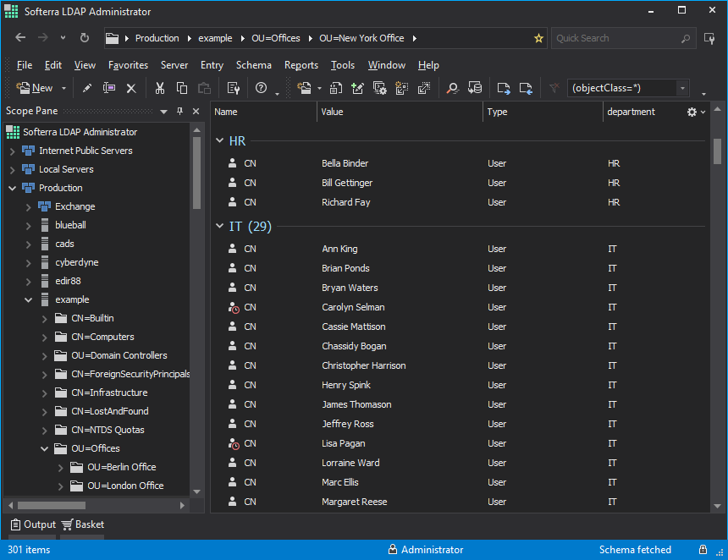Click the Copy toolbar icon

pos(182,88)
